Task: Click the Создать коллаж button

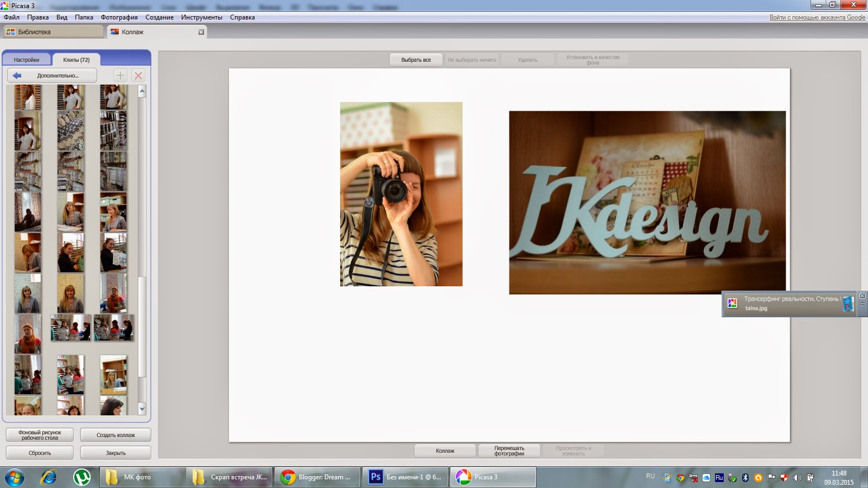Action: point(116,435)
